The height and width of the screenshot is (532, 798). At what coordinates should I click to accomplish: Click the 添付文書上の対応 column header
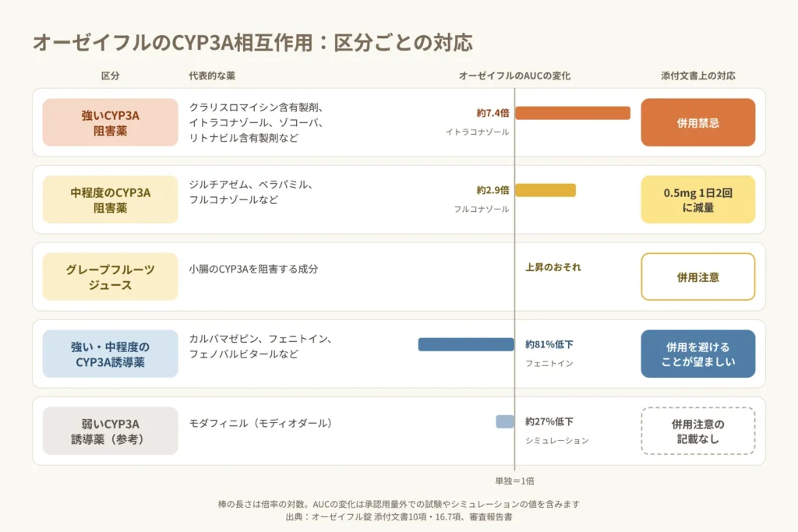698,76
